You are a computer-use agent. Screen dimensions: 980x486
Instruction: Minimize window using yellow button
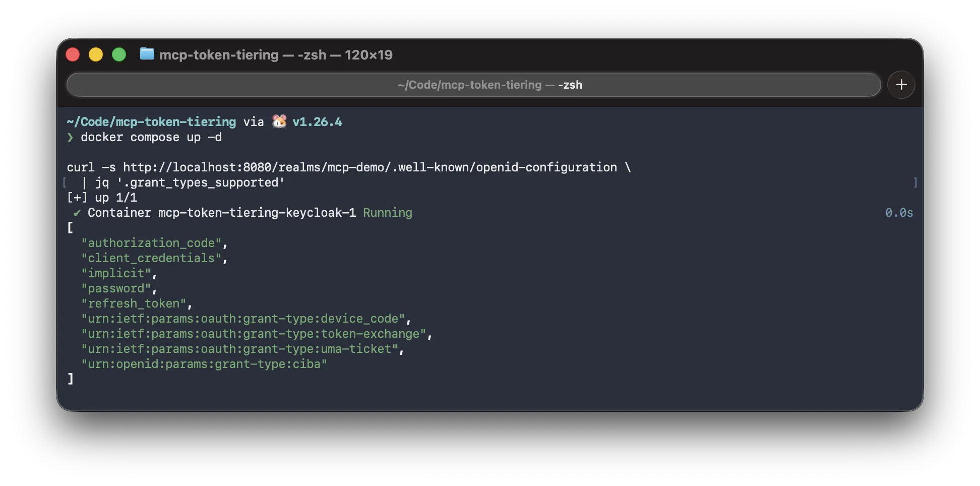96,54
